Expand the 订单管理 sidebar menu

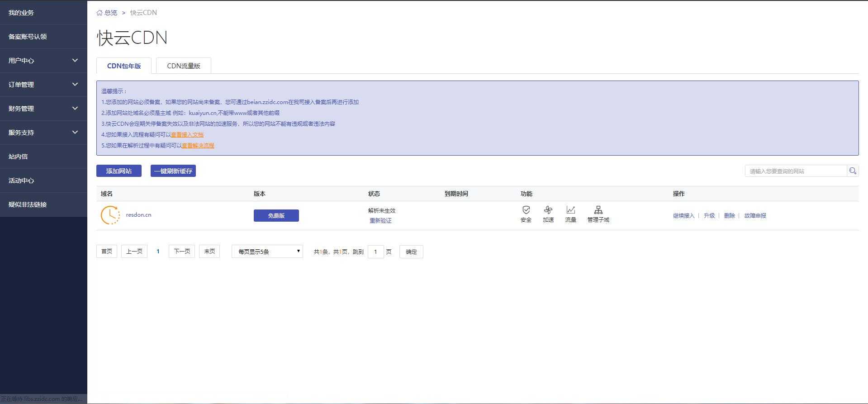[43, 85]
